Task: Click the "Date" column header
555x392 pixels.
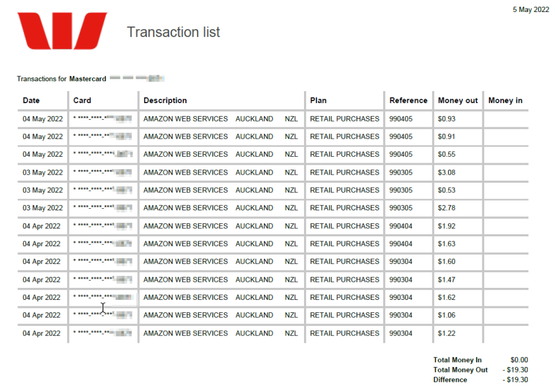Action: pos(31,100)
